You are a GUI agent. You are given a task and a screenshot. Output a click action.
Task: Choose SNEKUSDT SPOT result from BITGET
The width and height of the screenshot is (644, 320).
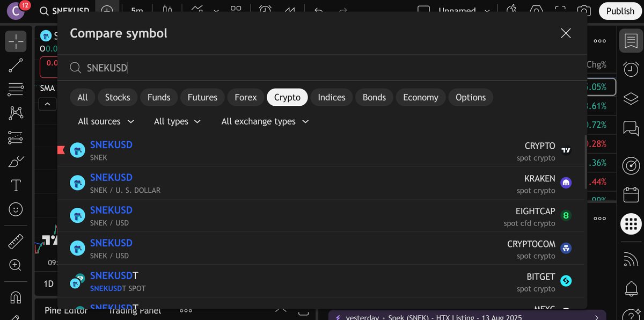pyautogui.click(x=322, y=281)
